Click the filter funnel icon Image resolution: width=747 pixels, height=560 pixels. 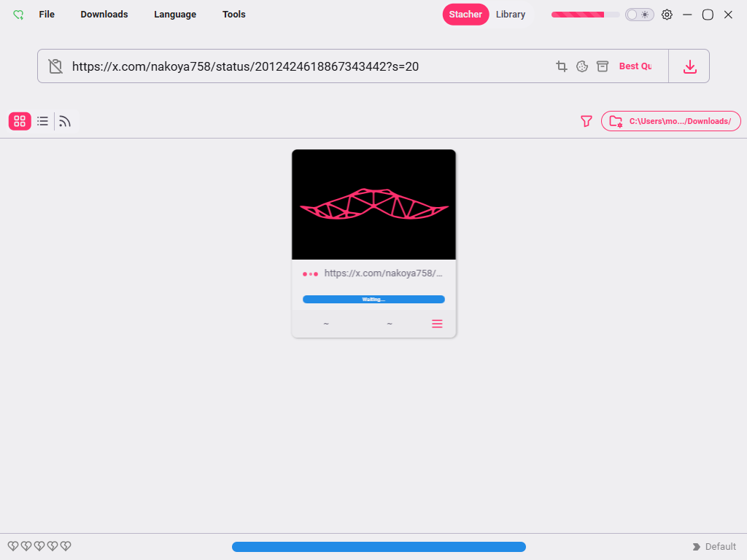(x=587, y=121)
